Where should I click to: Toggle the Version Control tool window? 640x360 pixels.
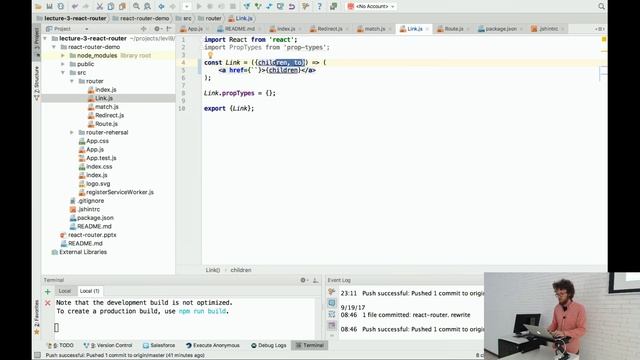(x=108, y=345)
